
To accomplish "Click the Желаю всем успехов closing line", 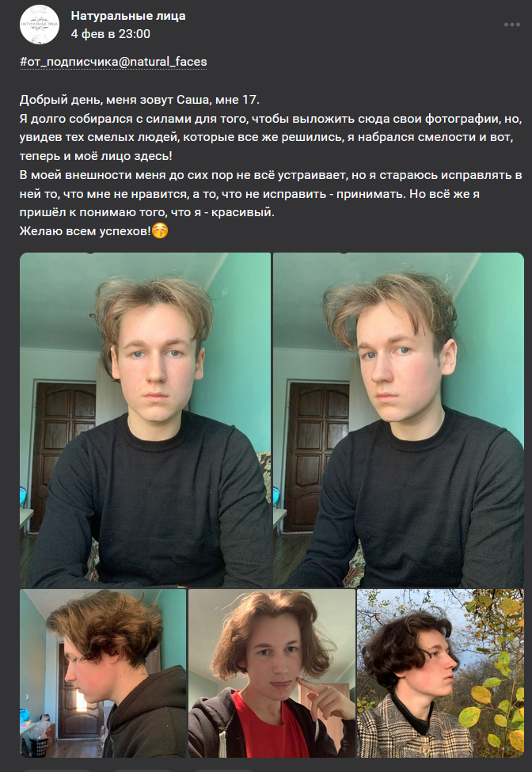I will click(85, 231).
